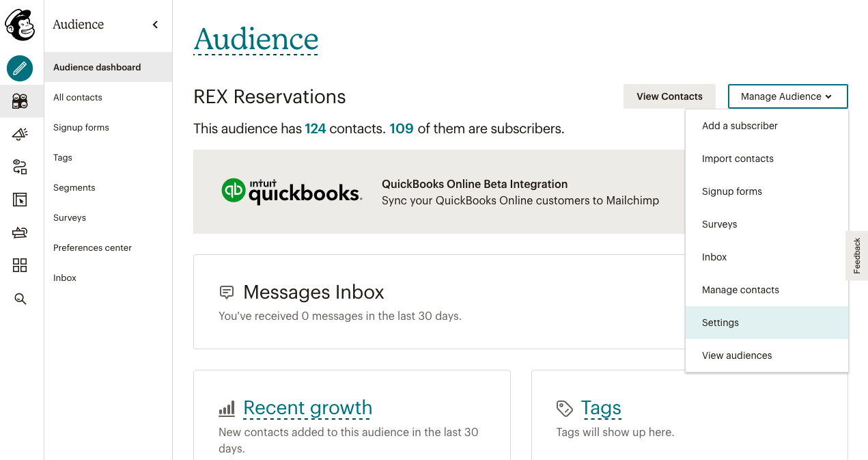Open the Content studio icon

tap(20, 232)
